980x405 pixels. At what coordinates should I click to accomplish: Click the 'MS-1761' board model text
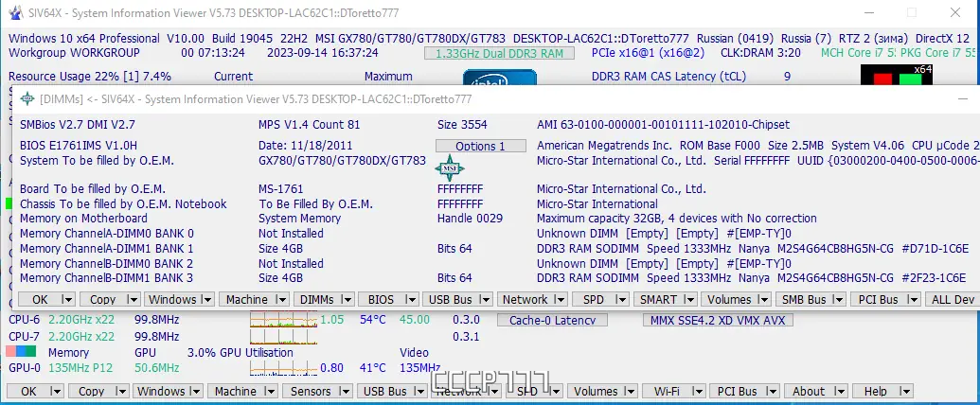click(282, 188)
